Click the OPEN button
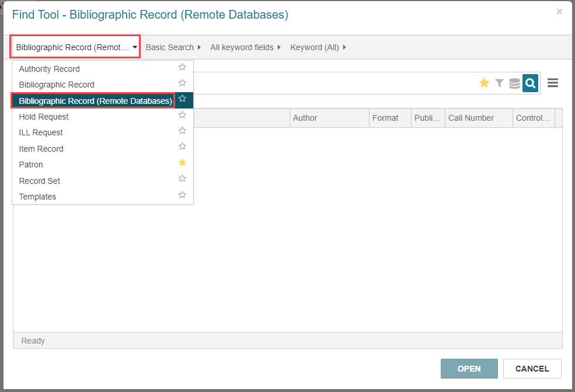This screenshot has height=392, width=575. point(469,369)
